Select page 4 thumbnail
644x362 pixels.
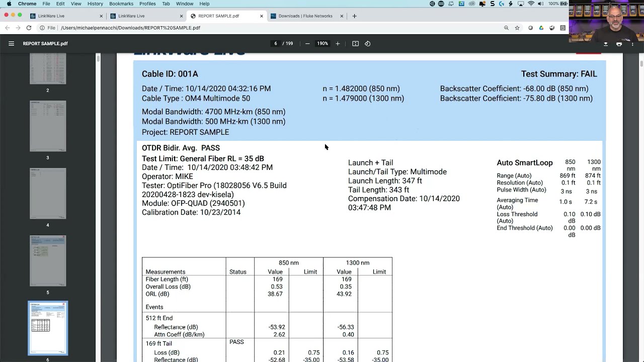(x=48, y=194)
